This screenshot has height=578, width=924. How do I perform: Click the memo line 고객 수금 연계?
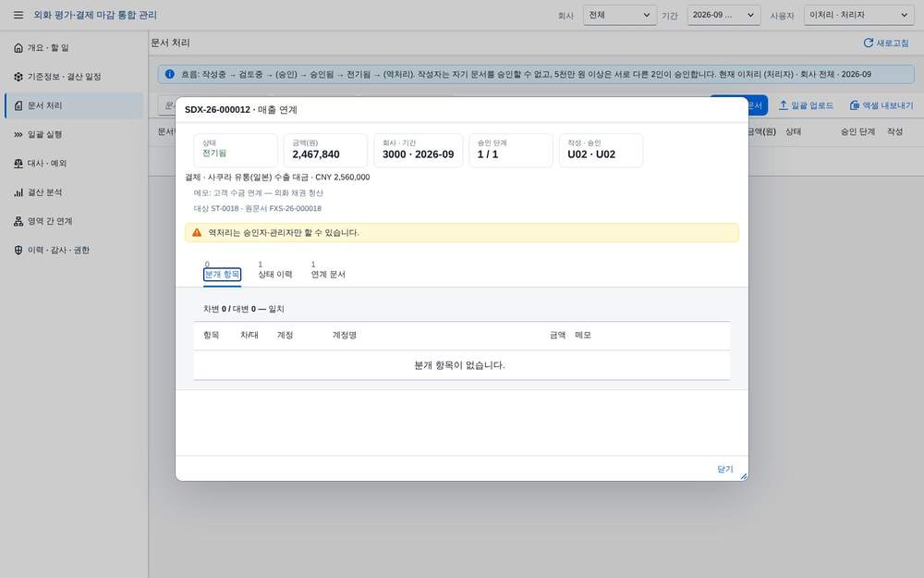[x=258, y=193]
